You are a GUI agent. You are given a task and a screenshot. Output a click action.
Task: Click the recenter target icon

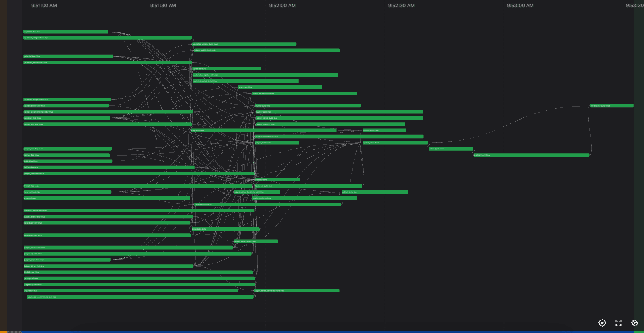click(x=602, y=323)
